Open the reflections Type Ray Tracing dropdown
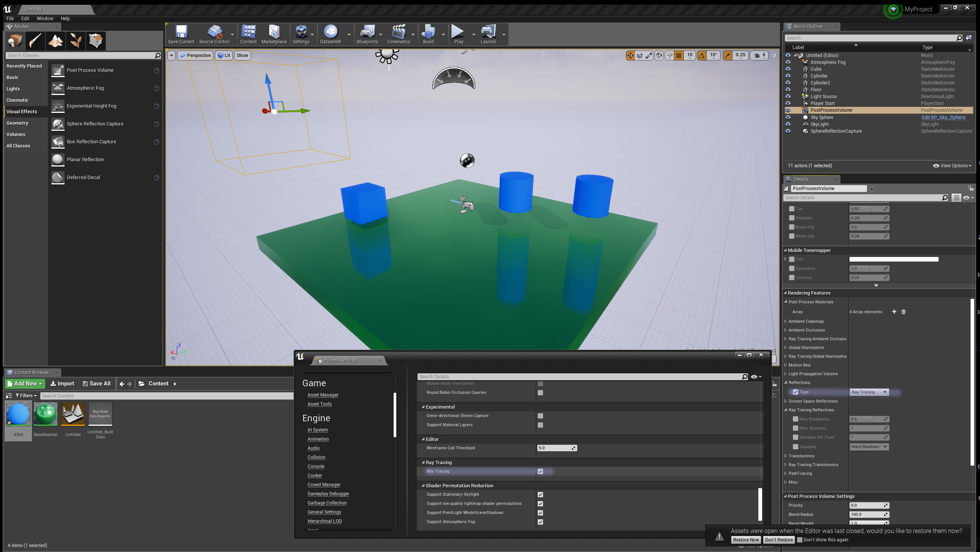 click(869, 392)
